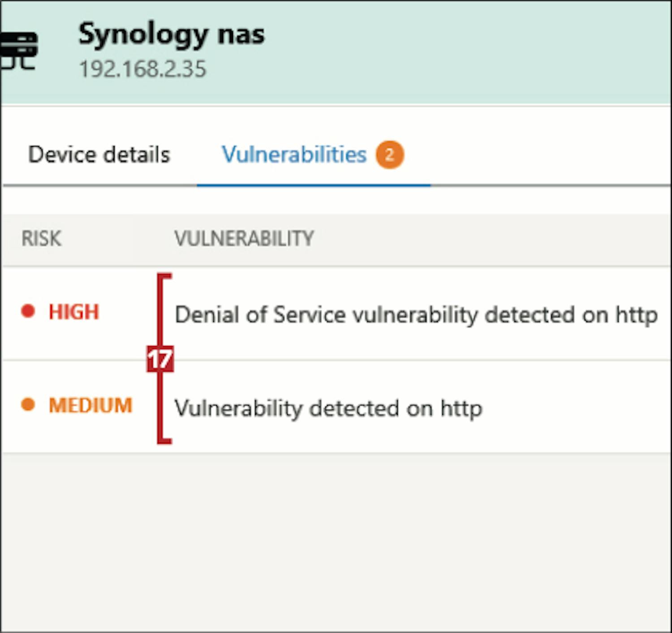Click the blue underline beneath Vulnerabilities tab
The height and width of the screenshot is (633, 672).
coord(314,185)
